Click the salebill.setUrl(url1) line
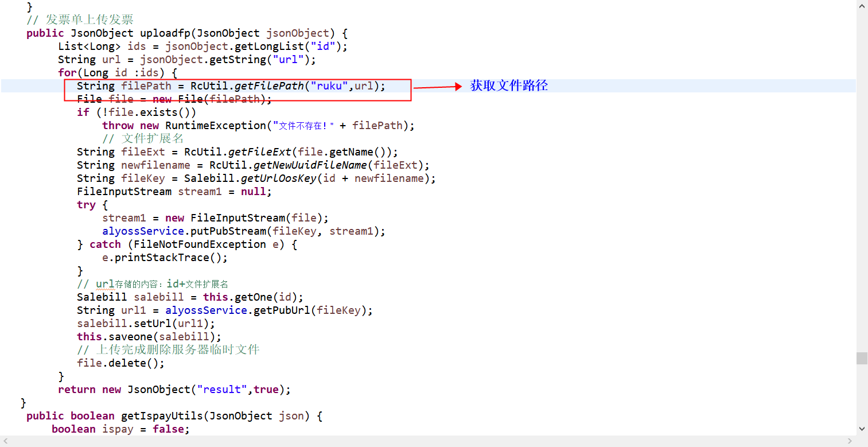 [x=146, y=324]
